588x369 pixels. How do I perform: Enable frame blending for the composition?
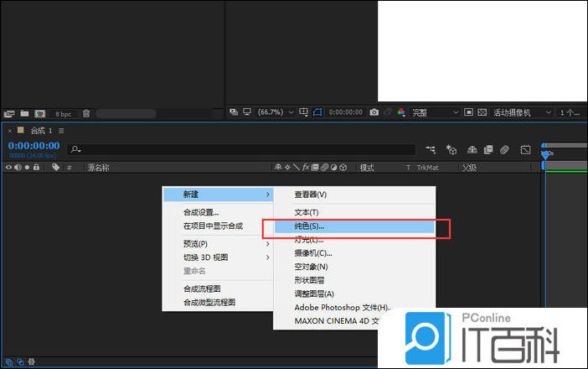coord(488,150)
